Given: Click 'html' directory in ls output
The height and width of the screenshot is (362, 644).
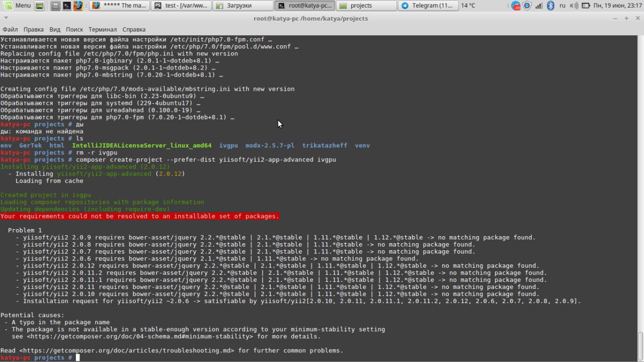Looking at the screenshot, I should 57,146.
